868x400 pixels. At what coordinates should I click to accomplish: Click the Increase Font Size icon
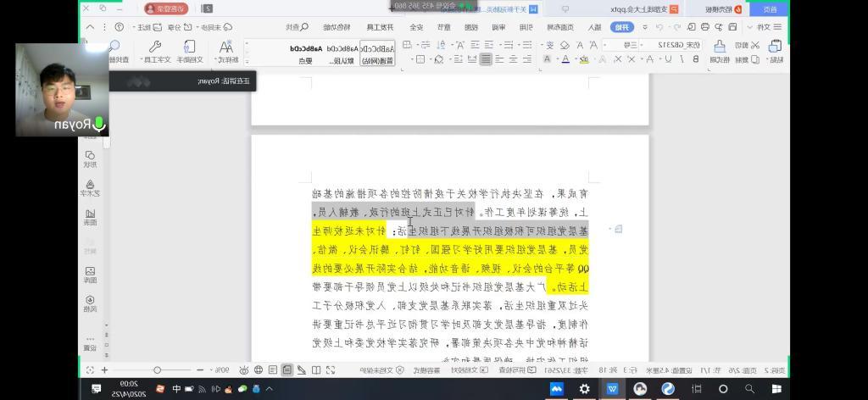click(x=593, y=46)
